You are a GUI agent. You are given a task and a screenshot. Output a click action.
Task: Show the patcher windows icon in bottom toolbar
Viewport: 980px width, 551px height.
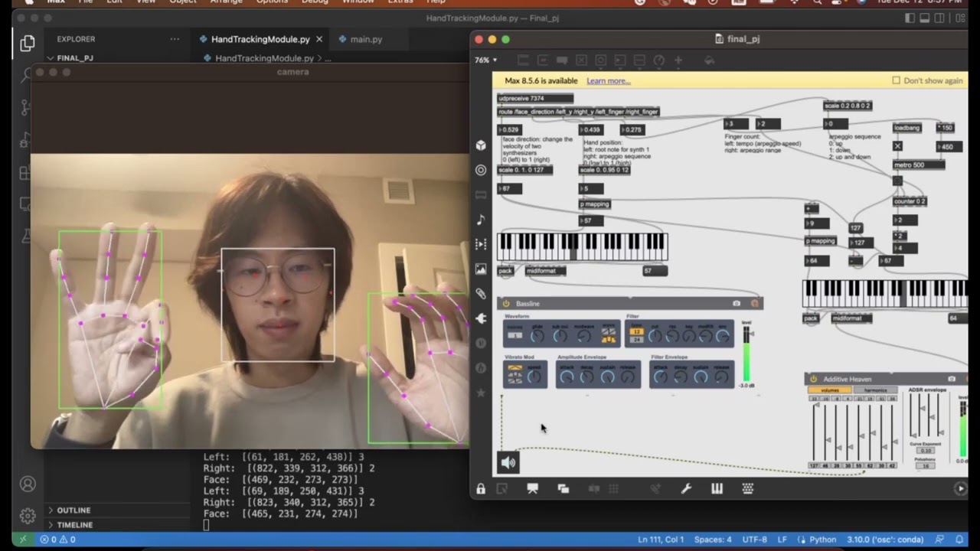(563, 488)
